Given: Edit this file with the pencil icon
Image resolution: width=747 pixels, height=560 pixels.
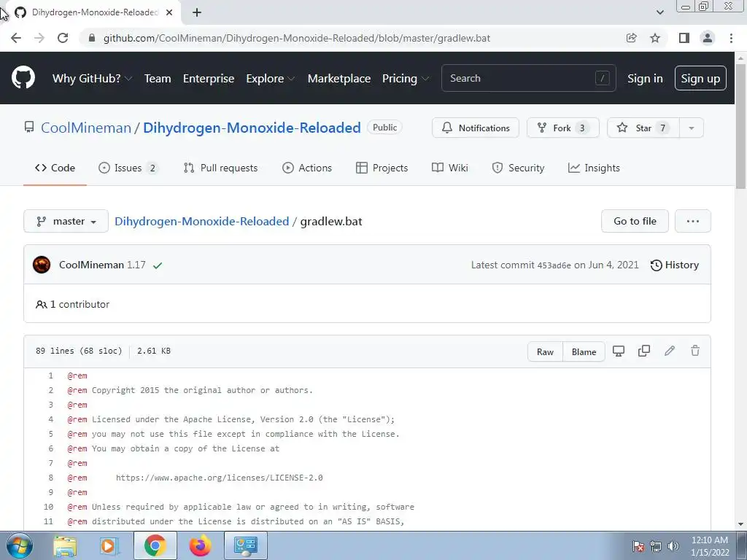Looking at the screenshot, I should click(x=670, y=351).
